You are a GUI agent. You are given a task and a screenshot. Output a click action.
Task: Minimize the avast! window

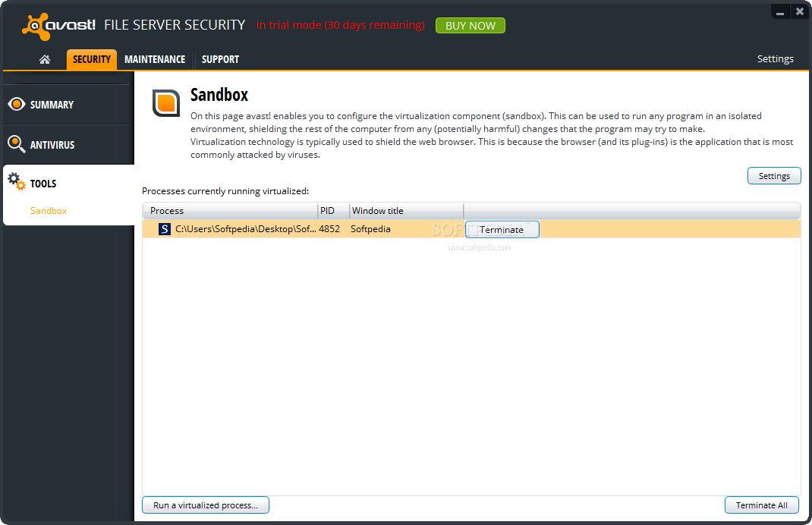click(780, 11)
